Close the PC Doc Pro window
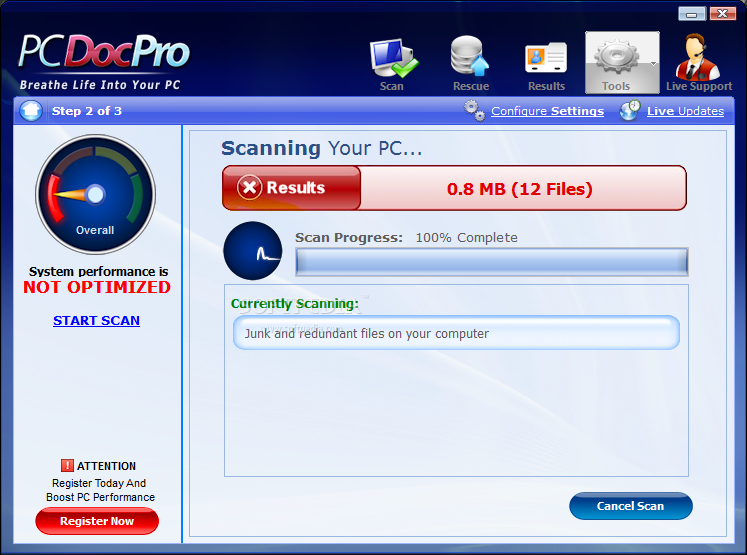The width and height of the screenshot is (747, 555). [722, 14]
